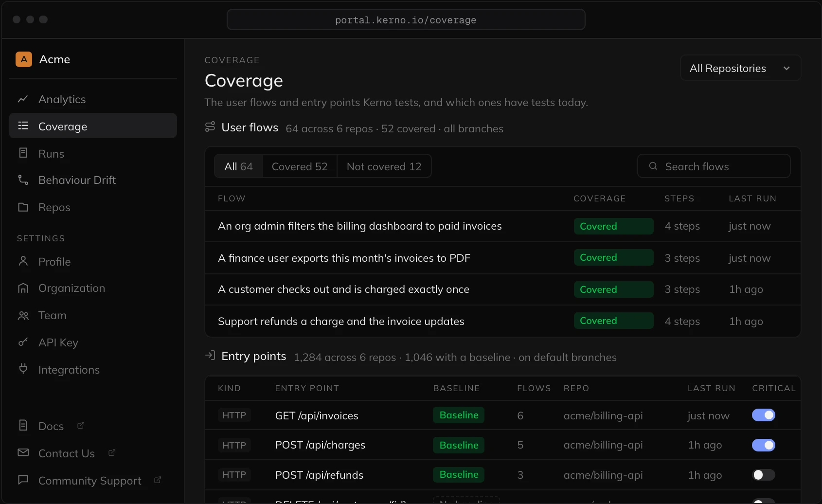Screen dimensions: 822x504
Task: Enable critical toggle for POST /api/refunds
Action: pos(764,475)
